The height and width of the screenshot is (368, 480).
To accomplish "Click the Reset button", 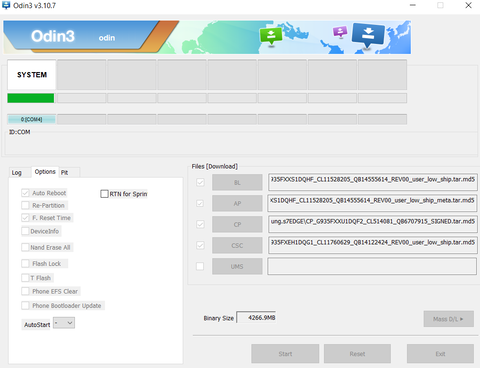I will (x=357, y=354).
